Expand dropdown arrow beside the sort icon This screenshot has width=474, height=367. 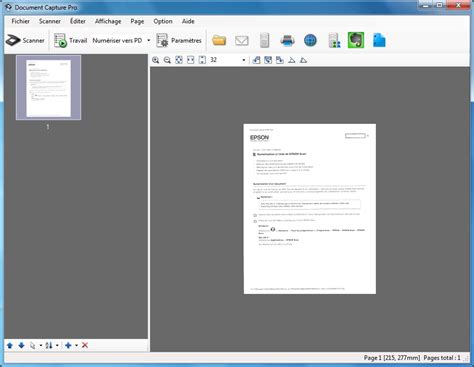tap(57, 345)
